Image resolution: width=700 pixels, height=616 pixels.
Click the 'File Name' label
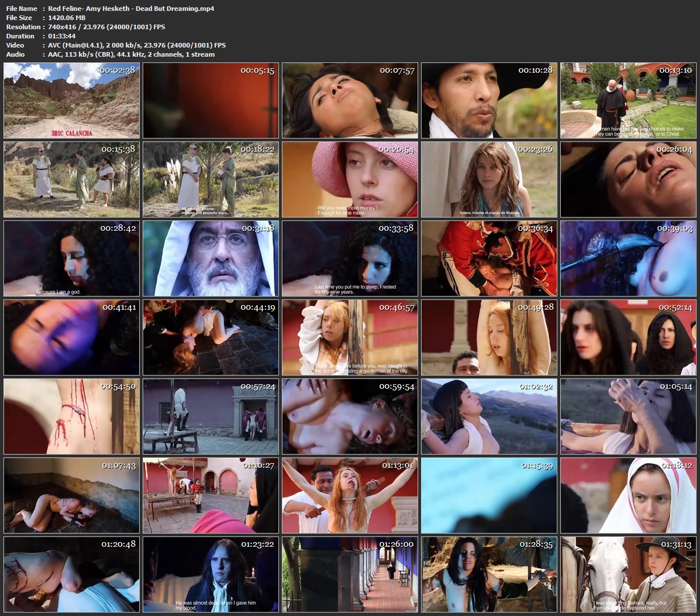[x=22, y=9]
